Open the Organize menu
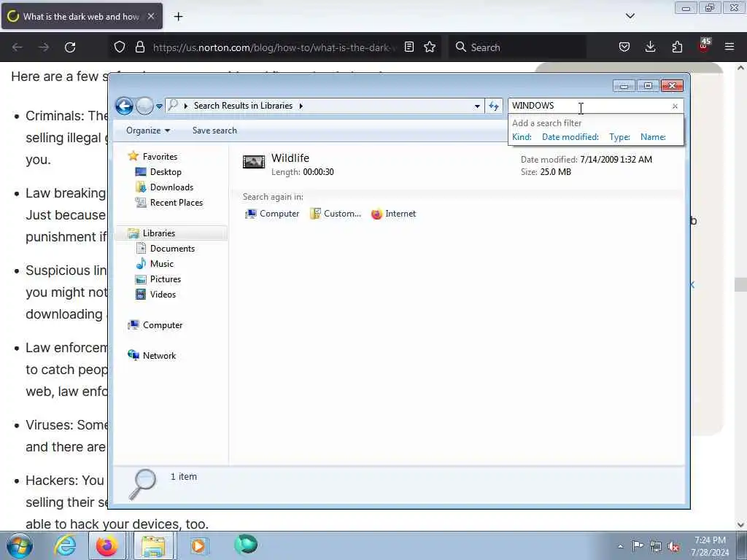 pos(147,131)
